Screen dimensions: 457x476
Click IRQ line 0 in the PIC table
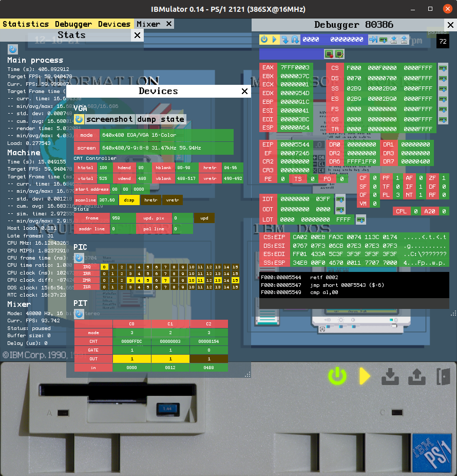104,267
